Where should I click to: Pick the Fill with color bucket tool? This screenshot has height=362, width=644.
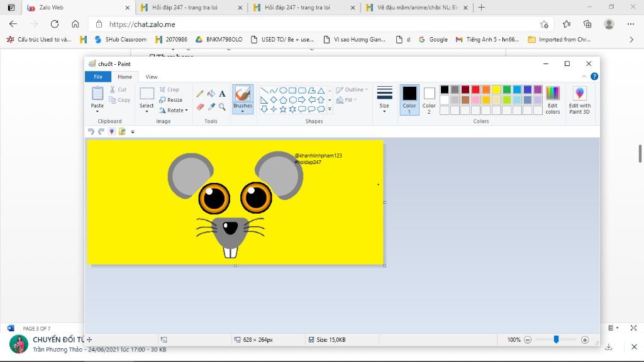coord(211,94)
